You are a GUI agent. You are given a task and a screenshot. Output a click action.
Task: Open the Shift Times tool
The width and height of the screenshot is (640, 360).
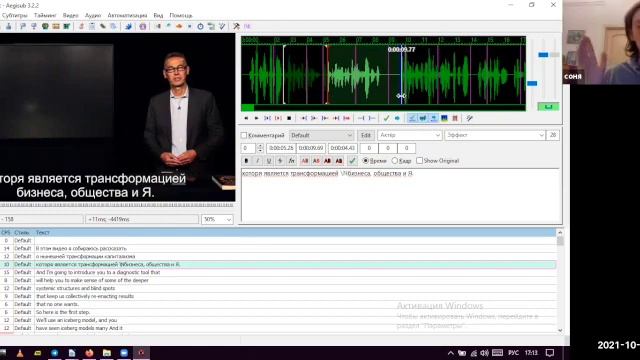(158, 26)
